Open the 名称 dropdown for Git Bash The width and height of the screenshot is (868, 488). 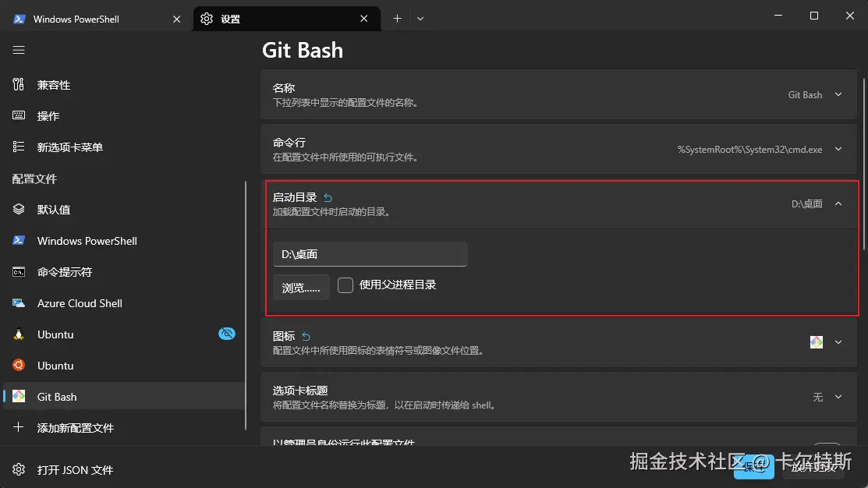coord(838,94)
